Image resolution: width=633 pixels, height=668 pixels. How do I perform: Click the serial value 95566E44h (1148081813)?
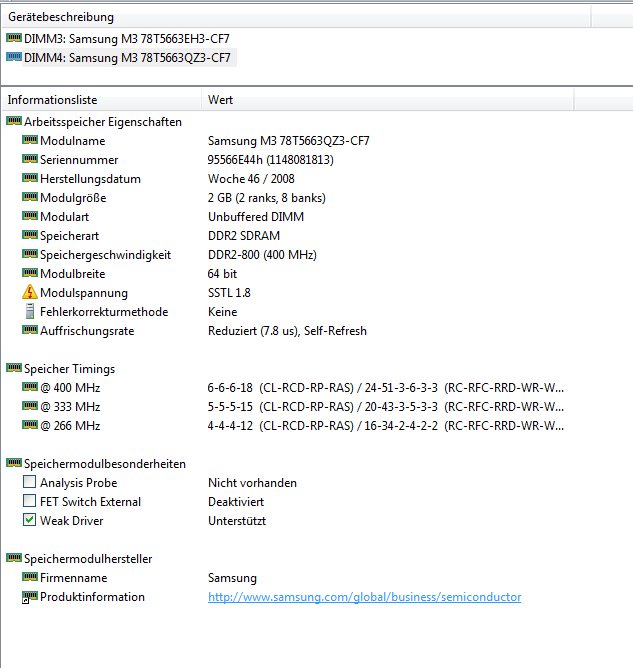[x=270, y=160]
